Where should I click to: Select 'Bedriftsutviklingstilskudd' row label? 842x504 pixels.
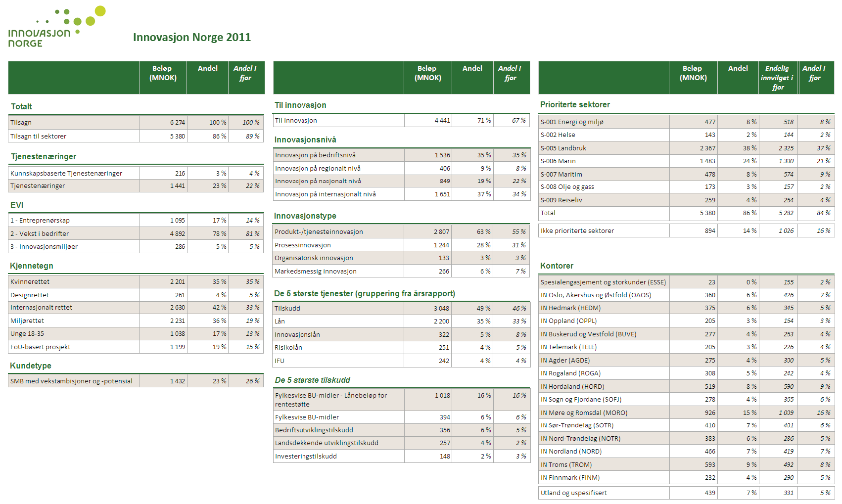click(x=314, y=430)
